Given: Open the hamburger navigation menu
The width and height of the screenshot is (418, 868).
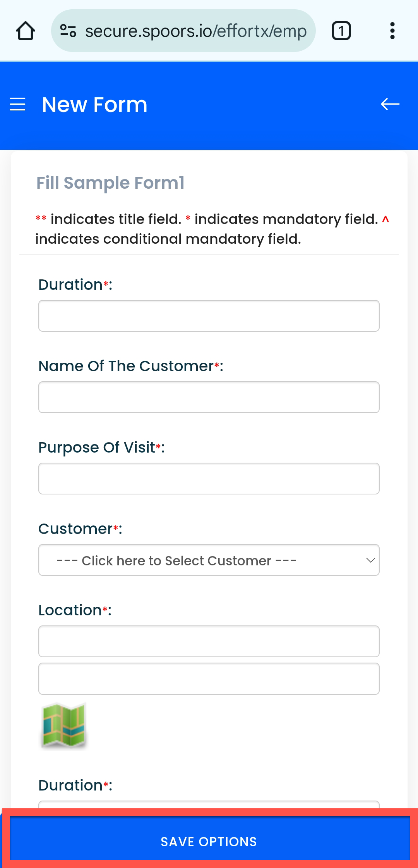Looking at the screenshot, I should [18, 105].
